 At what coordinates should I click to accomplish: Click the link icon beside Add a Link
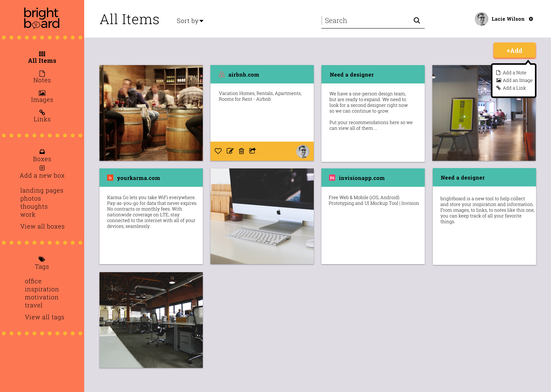[498, 88]
